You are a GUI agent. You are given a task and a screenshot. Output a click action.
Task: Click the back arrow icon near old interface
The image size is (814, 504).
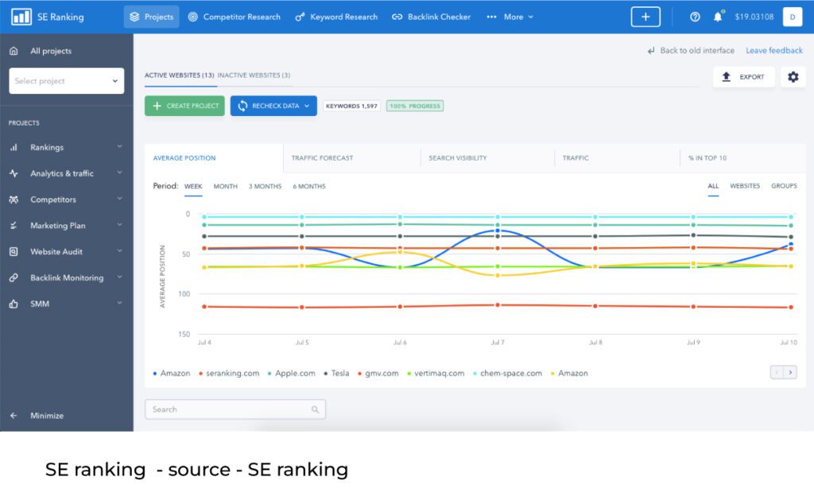651,51
